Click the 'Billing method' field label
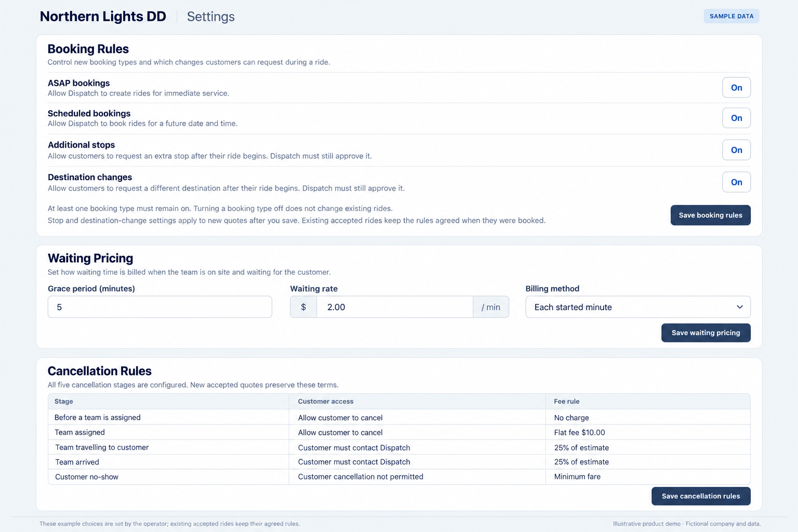 [x=552, y=288]
